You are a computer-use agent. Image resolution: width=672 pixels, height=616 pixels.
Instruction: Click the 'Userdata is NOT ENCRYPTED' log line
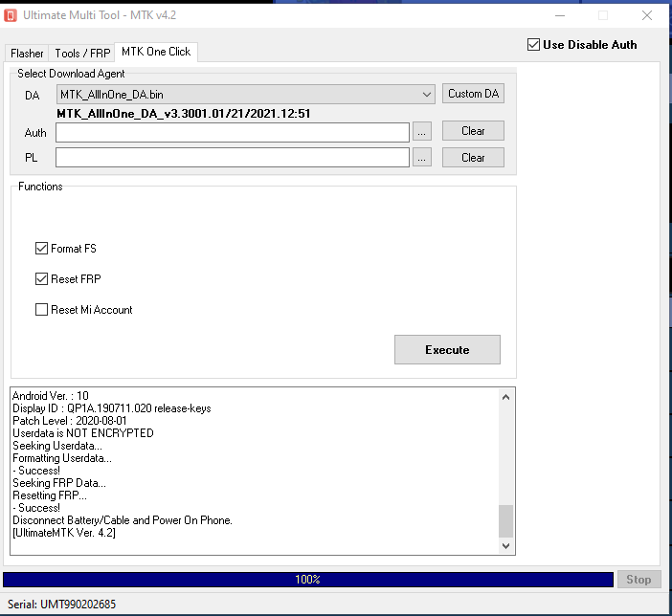point(83,433)
